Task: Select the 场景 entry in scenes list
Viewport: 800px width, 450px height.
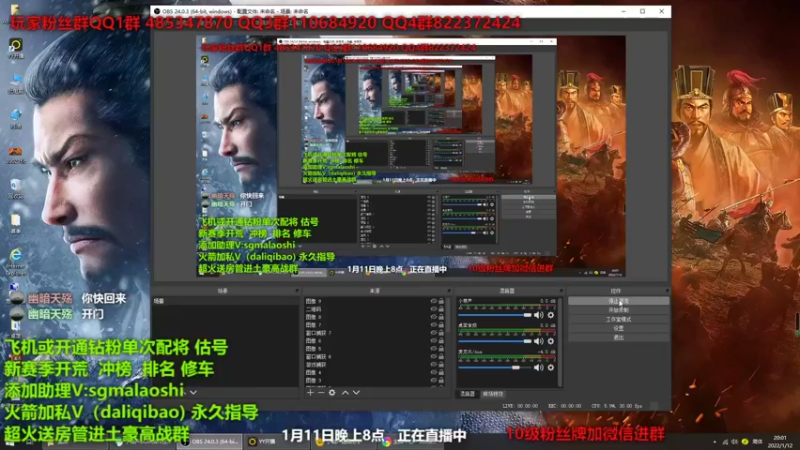Action: tap(225, 301)
